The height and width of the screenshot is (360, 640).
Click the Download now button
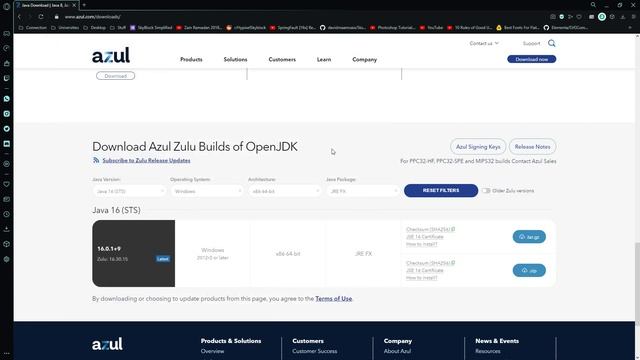click(x=531, y=59)
